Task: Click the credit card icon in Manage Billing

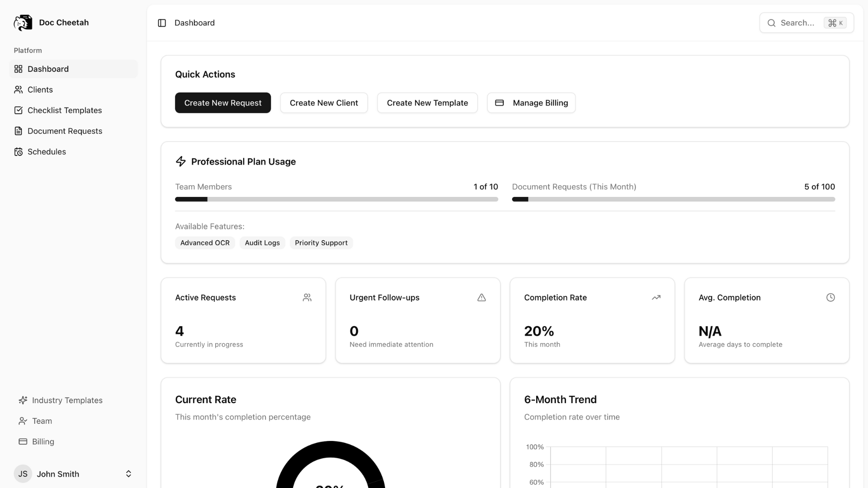Action: pos(499,103)
